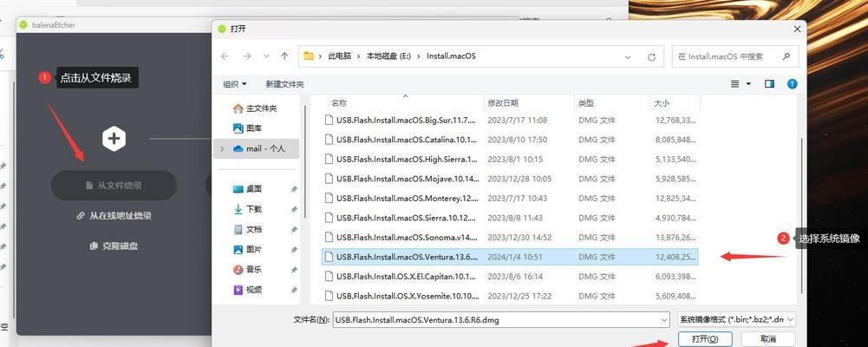Select the Catalina DMG file
This screenshot has height=347, width=868.
point(510,140)
